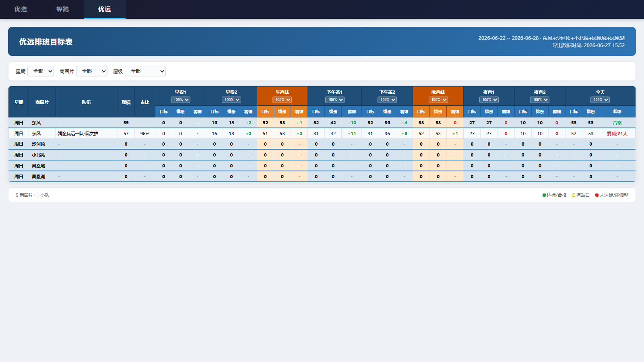
Task: Click the 沙河顶 row label
Action: click(39, 144)
